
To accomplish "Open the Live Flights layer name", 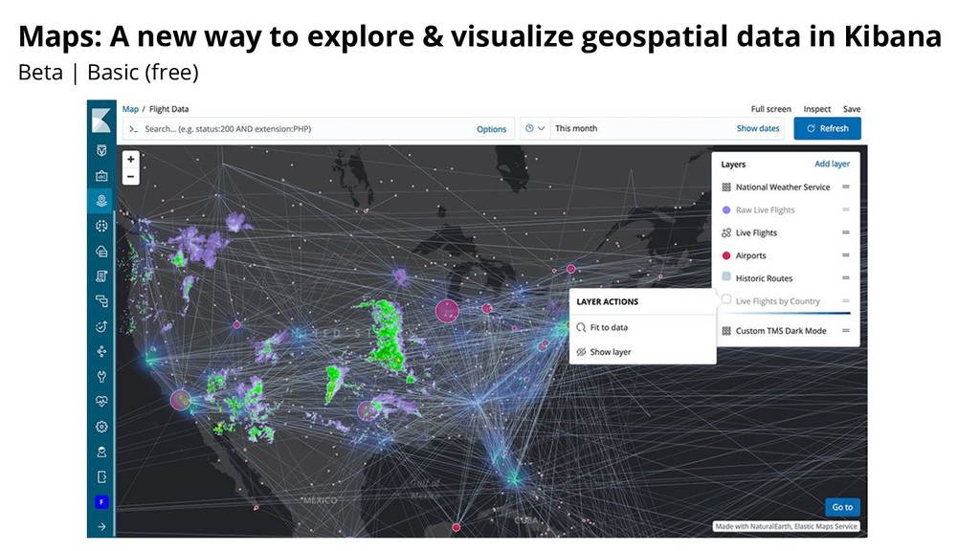I will coord(756,233).
